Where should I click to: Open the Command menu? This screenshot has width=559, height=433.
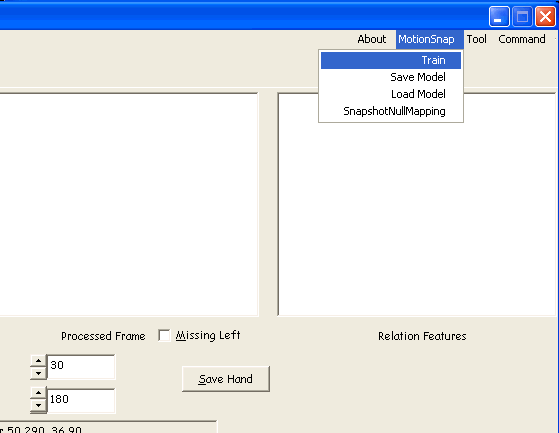522,39
